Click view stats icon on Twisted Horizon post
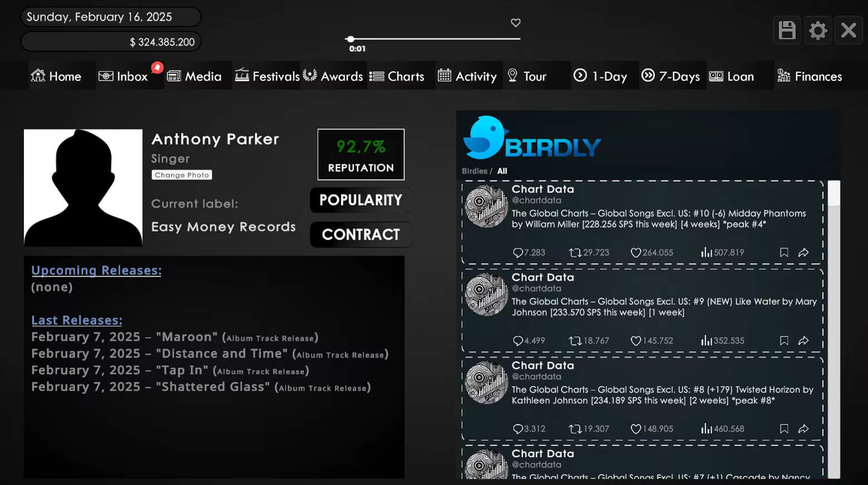 pos(706,429)
